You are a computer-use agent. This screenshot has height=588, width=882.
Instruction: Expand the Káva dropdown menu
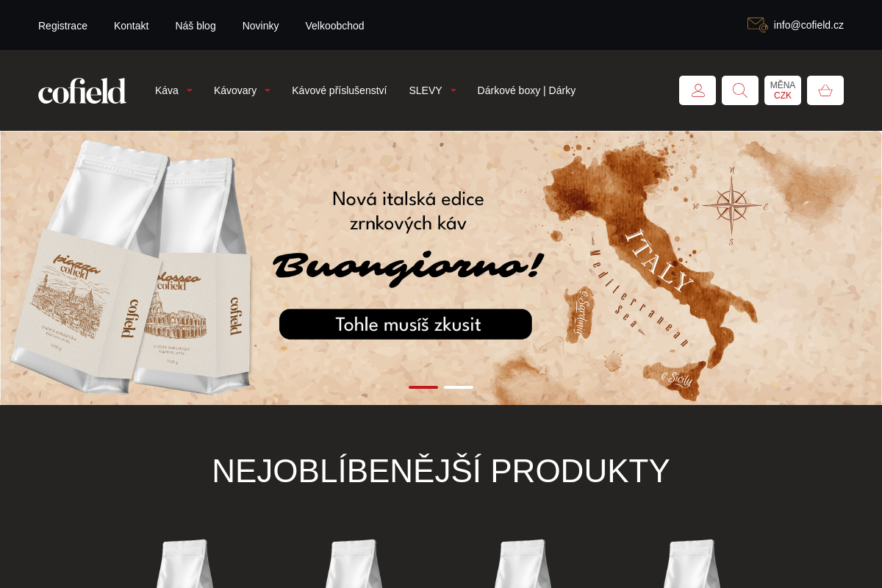pyautogui.click(x=173, y=90)
